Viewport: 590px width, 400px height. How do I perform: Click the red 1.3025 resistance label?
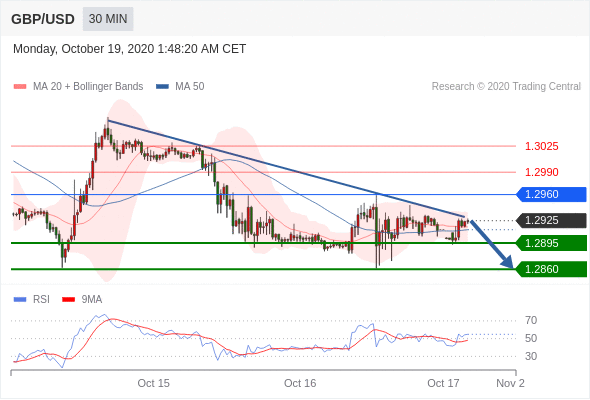pos(541,146)
